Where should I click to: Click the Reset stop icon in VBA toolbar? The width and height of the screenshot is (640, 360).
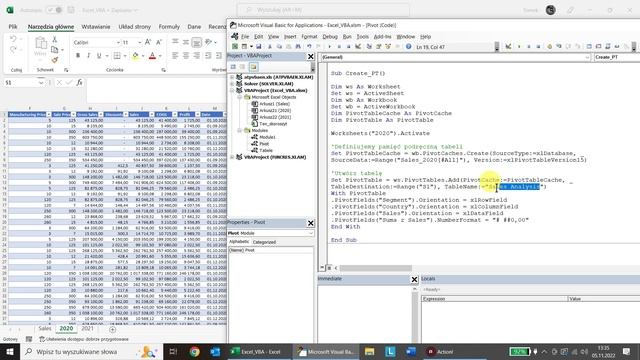coord(348,47)
